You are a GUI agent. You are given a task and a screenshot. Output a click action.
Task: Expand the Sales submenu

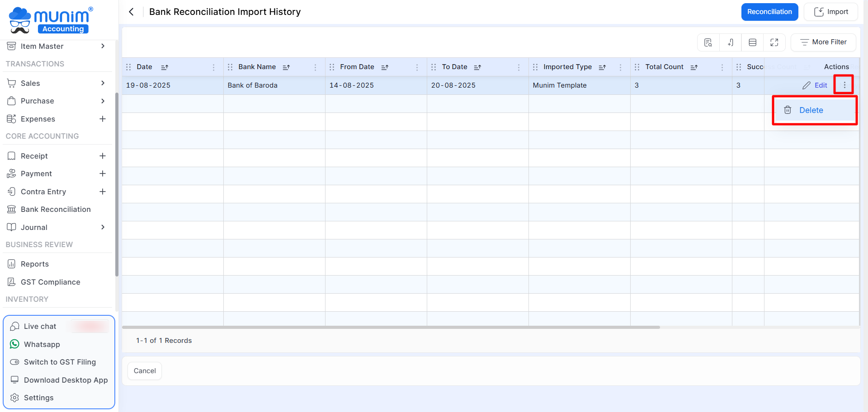(x=103, y=83)
